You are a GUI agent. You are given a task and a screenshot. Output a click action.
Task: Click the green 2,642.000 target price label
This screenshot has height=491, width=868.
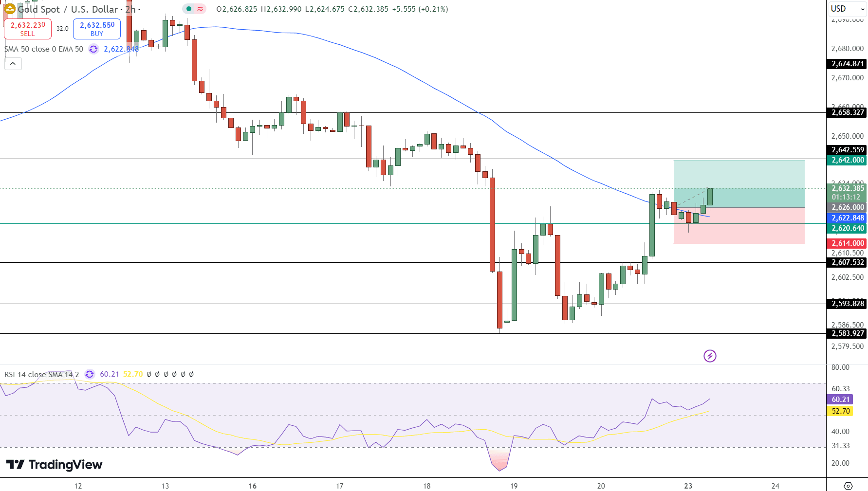click(847, 160)
